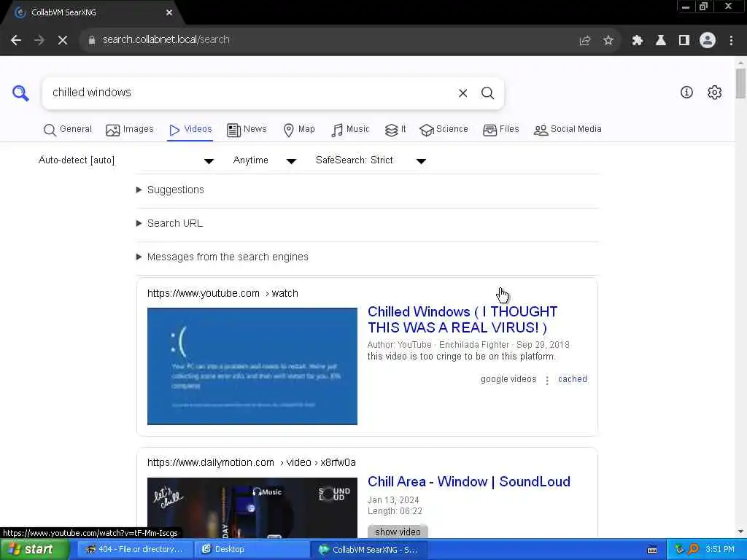747x560 pixels.
Task: Click the address bar URL
Action: [x=166, y=40]
